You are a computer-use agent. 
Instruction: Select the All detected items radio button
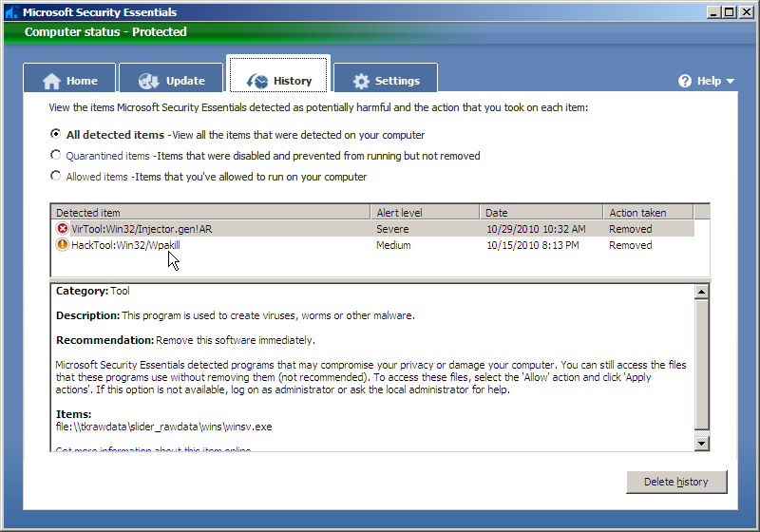point(56,134)
